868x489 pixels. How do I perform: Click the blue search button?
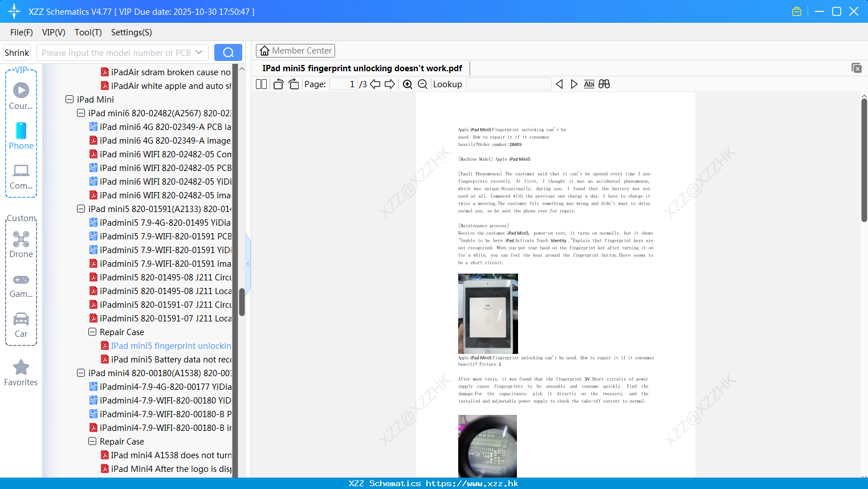228,52
